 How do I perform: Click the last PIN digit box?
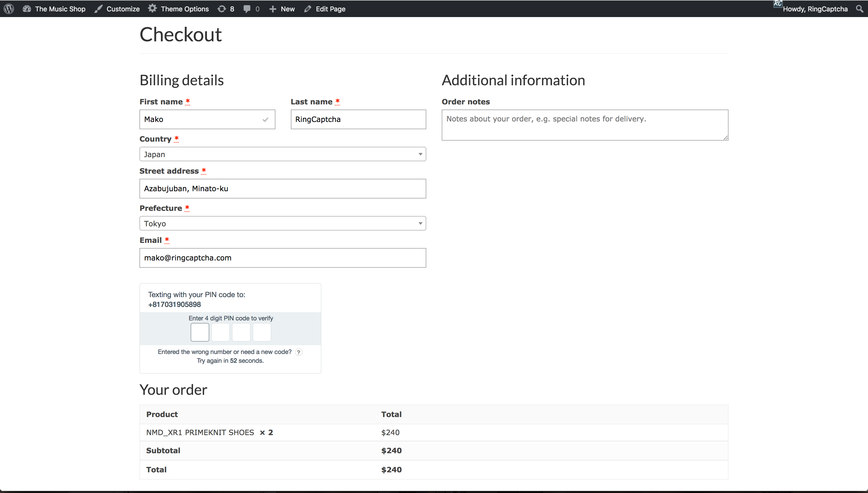262,332
